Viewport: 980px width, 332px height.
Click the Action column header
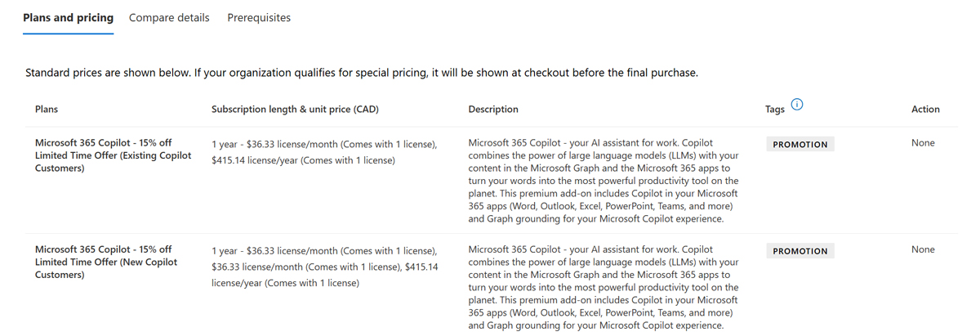925,110
